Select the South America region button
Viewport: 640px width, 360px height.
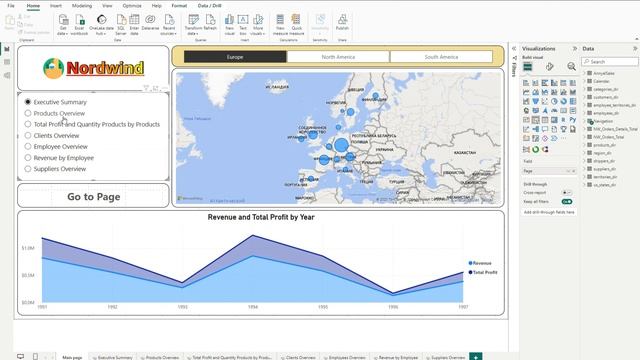(x=441, y=57)
